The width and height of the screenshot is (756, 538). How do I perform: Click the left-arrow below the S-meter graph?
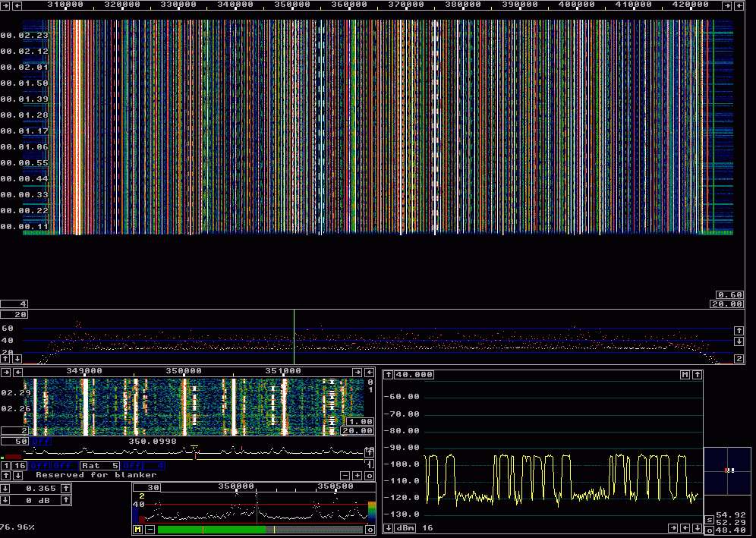[685, 528]
